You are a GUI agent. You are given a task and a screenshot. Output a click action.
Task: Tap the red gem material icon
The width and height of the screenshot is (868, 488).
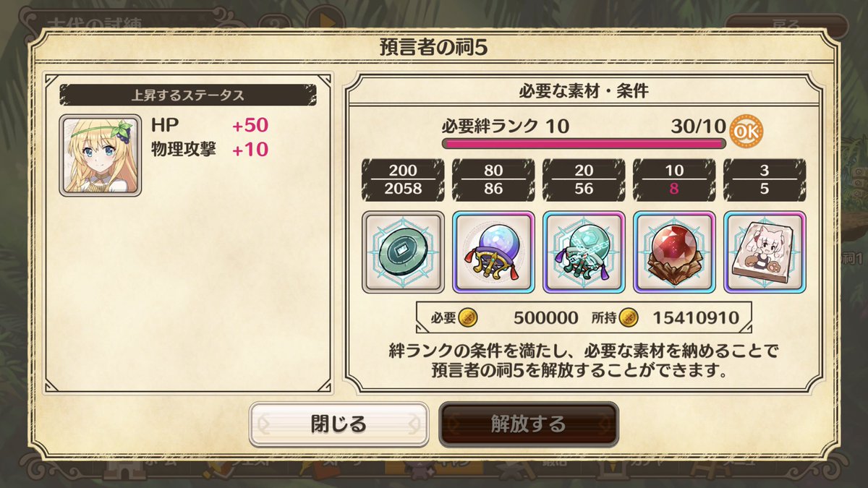[x=674, y=252]
